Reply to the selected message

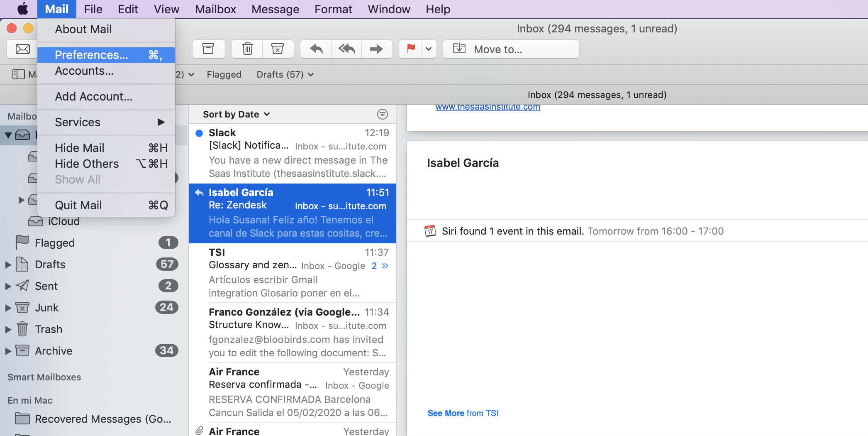click(x=316, y=49)
